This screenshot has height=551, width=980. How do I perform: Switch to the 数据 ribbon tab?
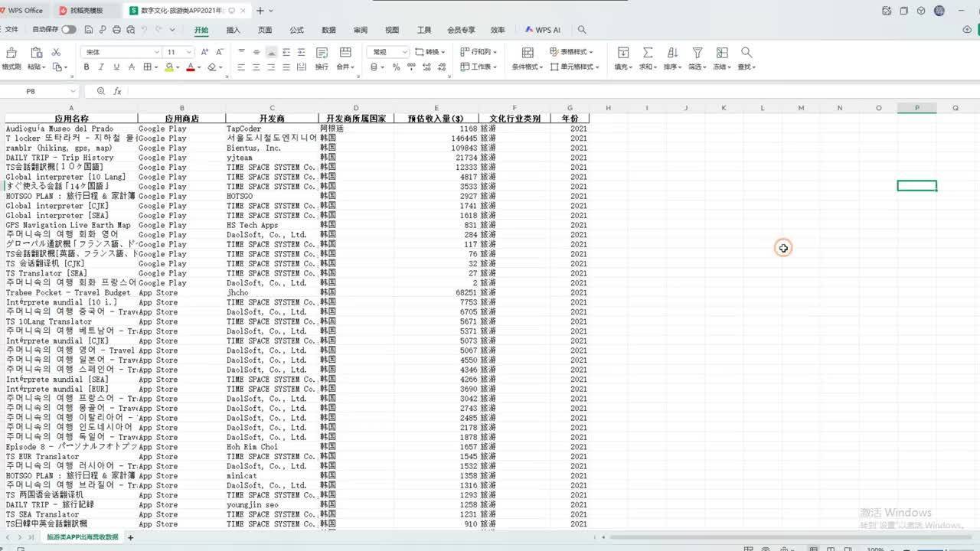[x=328, y=29]
